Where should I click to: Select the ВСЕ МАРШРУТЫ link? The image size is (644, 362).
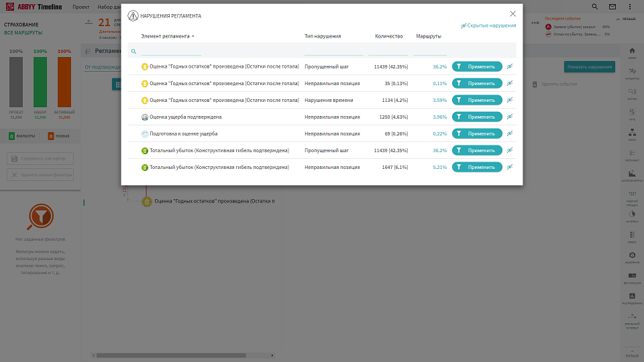(x=23, y=33)
